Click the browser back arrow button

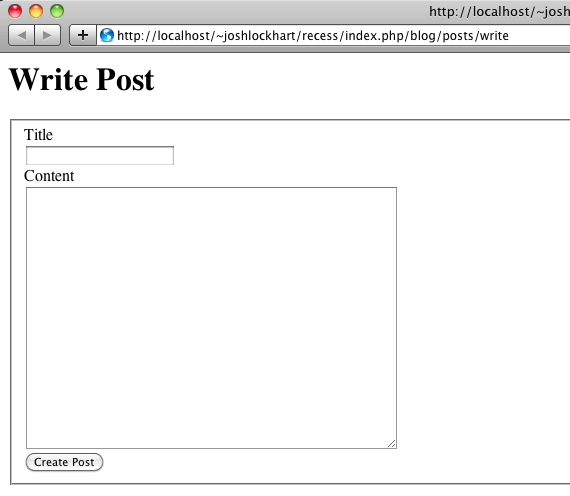point(21,35)
